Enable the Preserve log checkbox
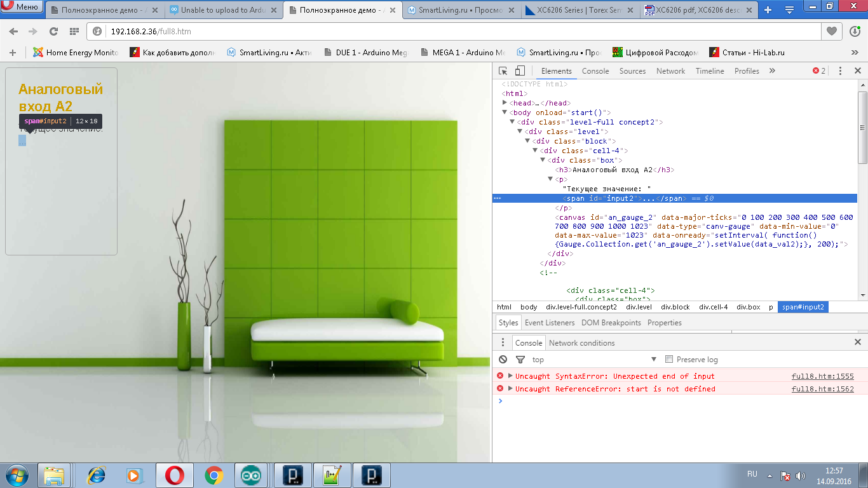 [668, 360]
